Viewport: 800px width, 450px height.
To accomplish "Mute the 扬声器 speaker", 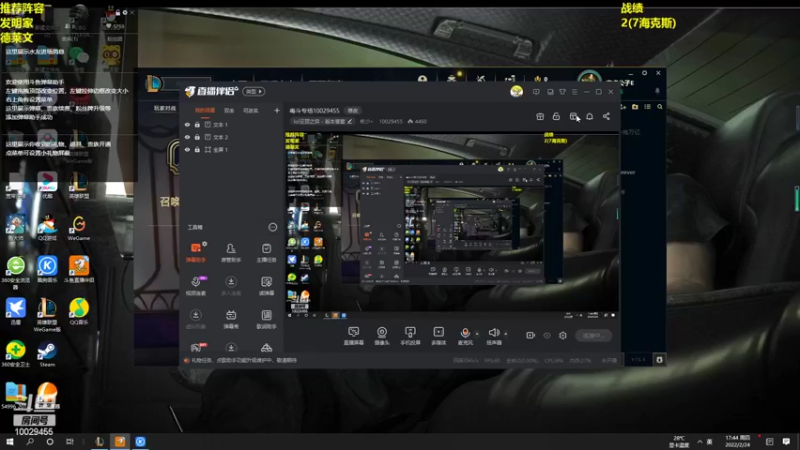I will coord(493,336).
